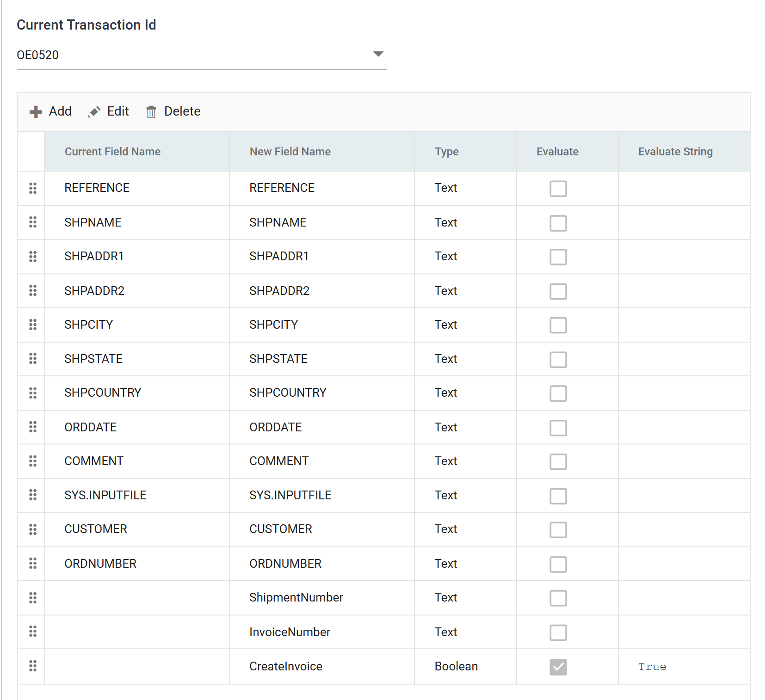Check Evaluate box for SHPNAME
This screenshot has width=766, height=700.
coord(558,223)
